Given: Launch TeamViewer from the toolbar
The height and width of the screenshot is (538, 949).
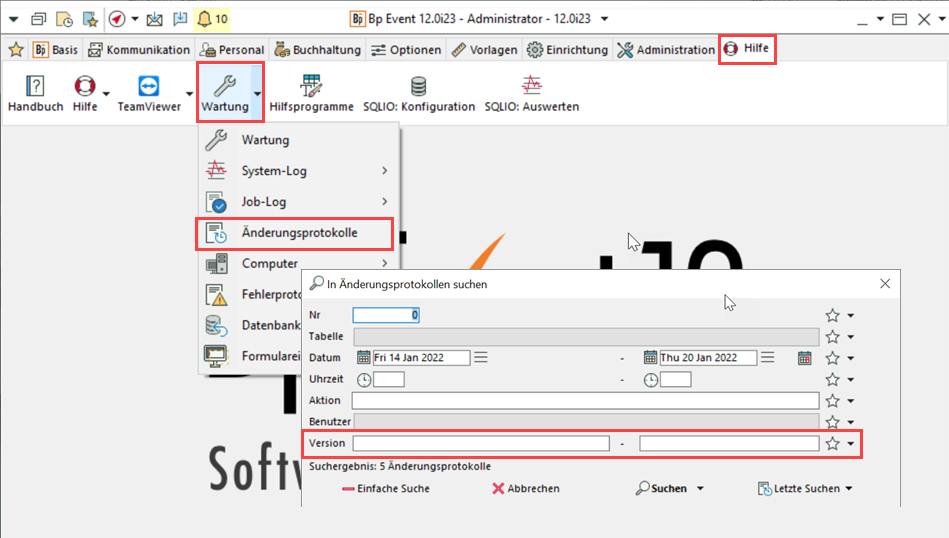Looking at the screenshot, I should pos(149,93).
